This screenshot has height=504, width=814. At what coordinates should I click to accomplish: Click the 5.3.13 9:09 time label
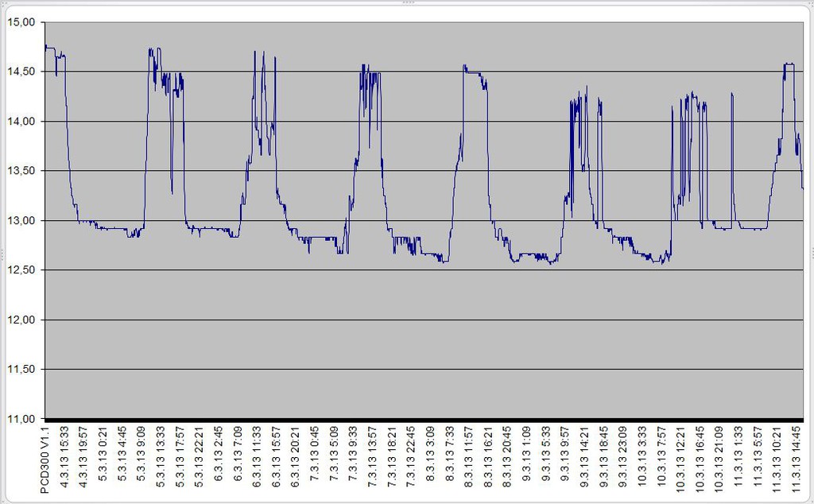141,454
